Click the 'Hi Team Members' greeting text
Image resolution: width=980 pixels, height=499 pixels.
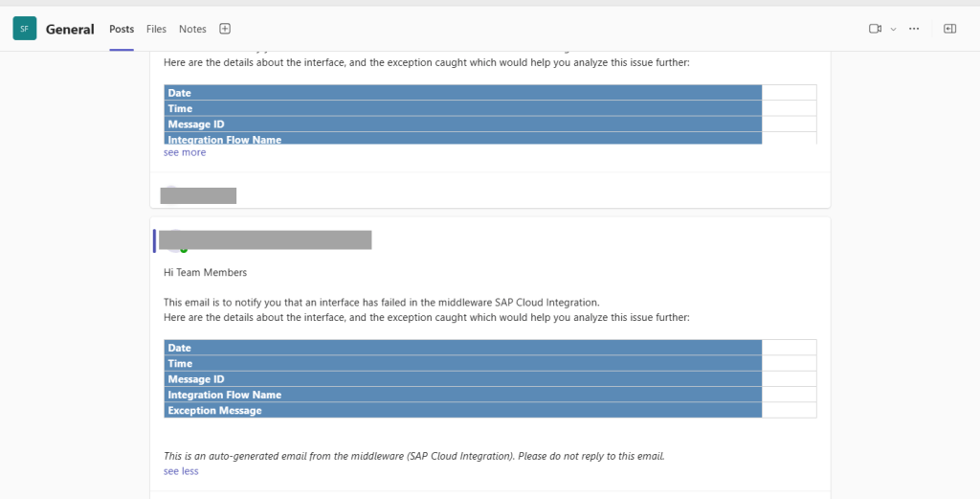coord(205,273)
